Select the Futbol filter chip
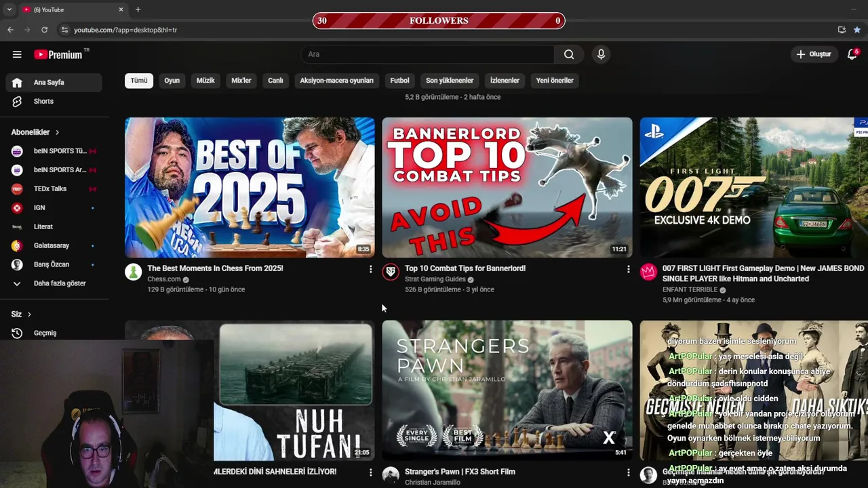Viewport: 868px width, 488px height. [400, 81]
